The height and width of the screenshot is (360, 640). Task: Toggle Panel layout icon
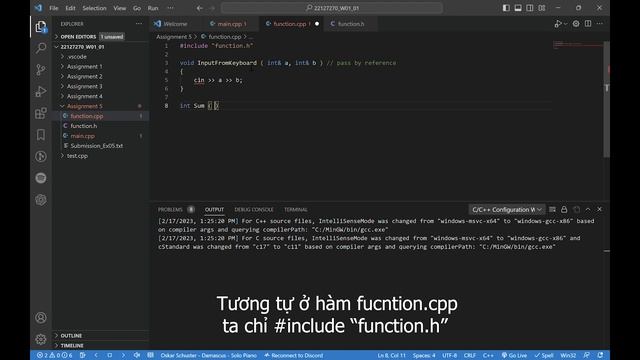click(x=518, y=8)
